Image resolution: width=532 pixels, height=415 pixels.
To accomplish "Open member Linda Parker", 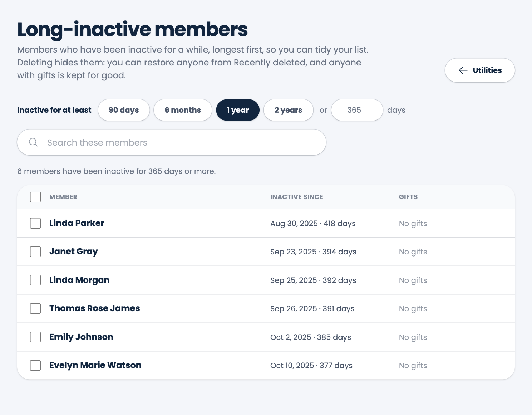I will (x=77, y=223).
